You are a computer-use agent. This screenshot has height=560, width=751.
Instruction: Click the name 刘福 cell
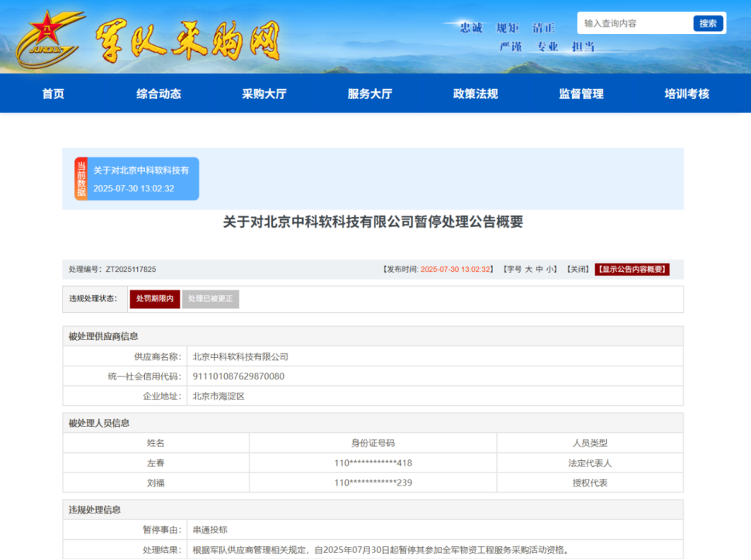pyautogui.click(x=156, y=483)
